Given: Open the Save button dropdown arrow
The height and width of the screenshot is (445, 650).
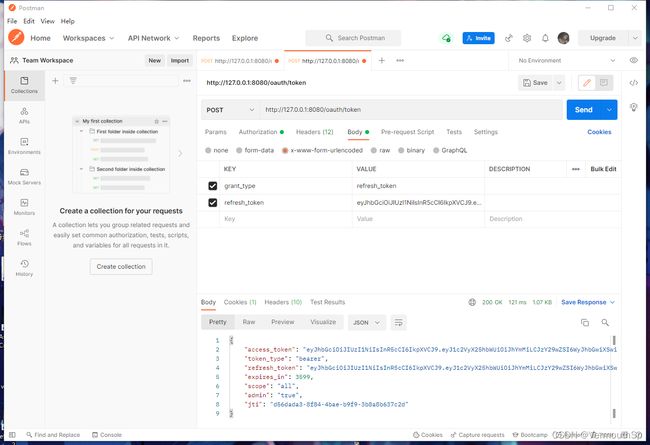Looking at the screenshot, I should 559,83.
